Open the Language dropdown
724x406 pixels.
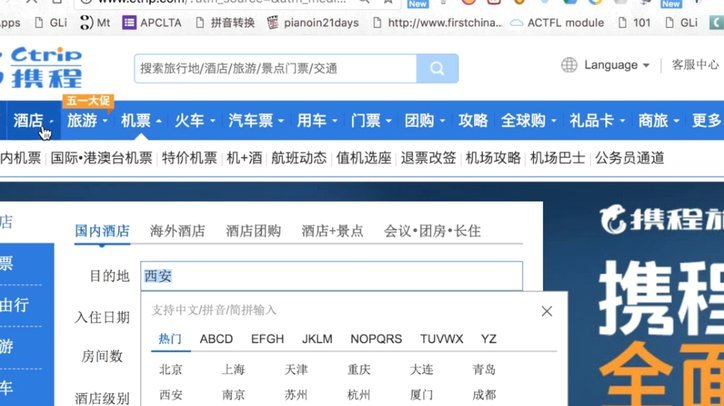point(616,65)
